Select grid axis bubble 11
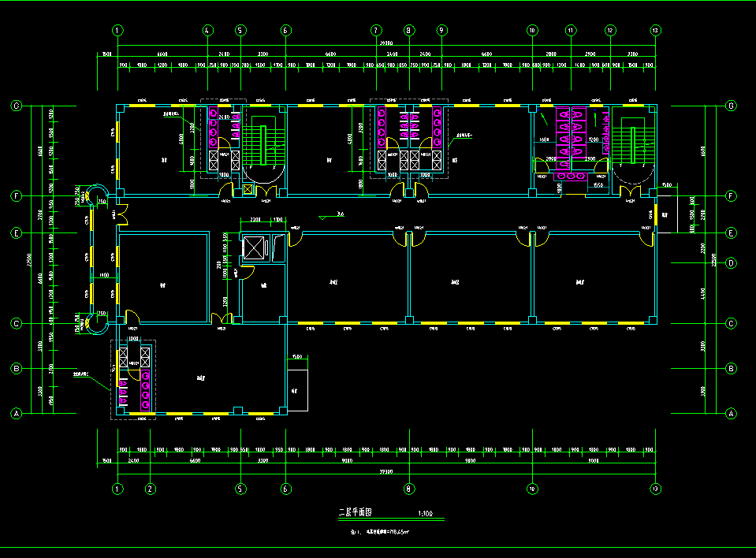 (570, 31)
